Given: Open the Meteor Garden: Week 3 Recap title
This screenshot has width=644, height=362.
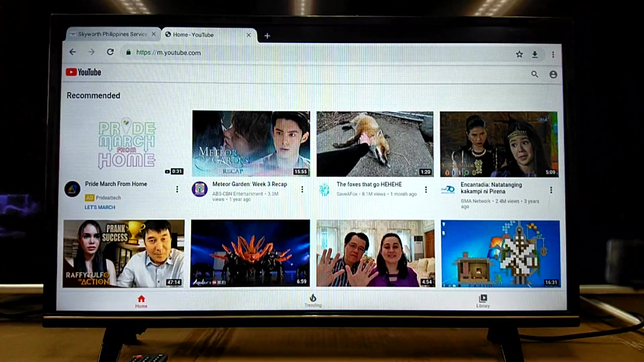Looking at the screenshot, I should [250, 184].
